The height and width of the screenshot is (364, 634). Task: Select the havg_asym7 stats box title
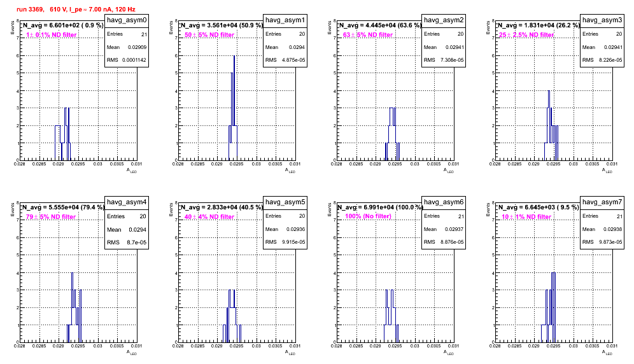[602, 202]
